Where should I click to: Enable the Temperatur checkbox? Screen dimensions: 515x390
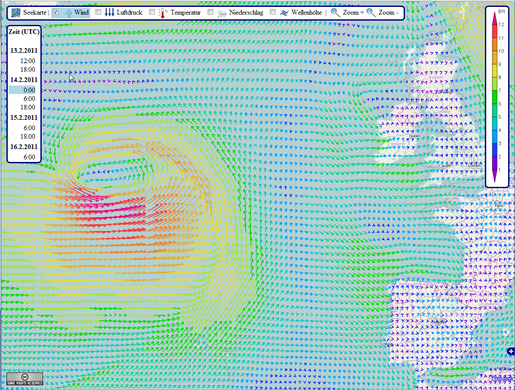tap(152, 12)
